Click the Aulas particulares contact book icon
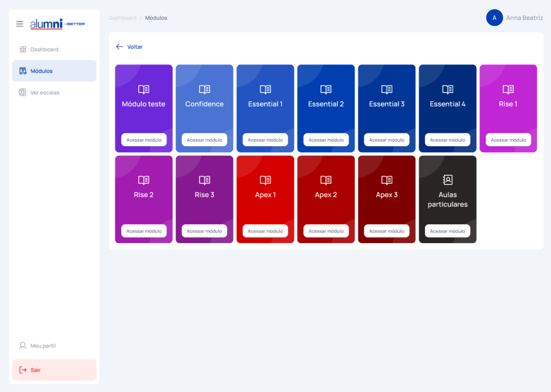The height and width of the screenshot is (392, 551). 448,180
